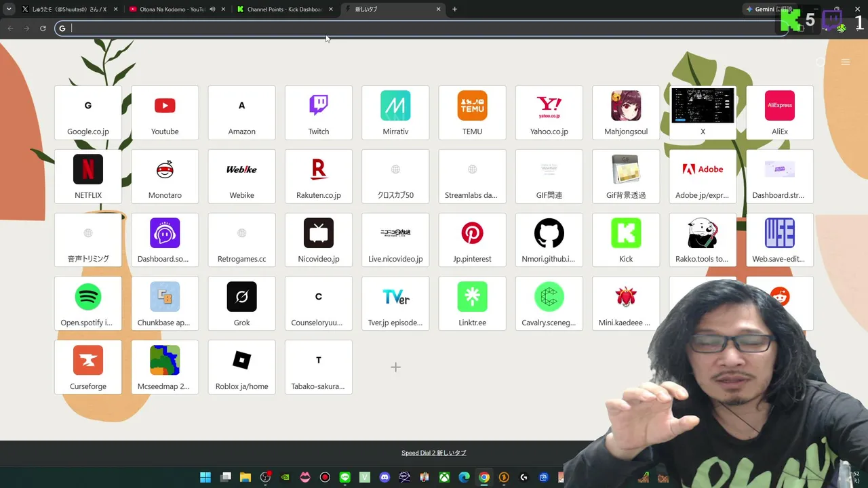Open the Gif背景透過 dial tile
This screenshot has width=868, height=488.
(626, 176)
